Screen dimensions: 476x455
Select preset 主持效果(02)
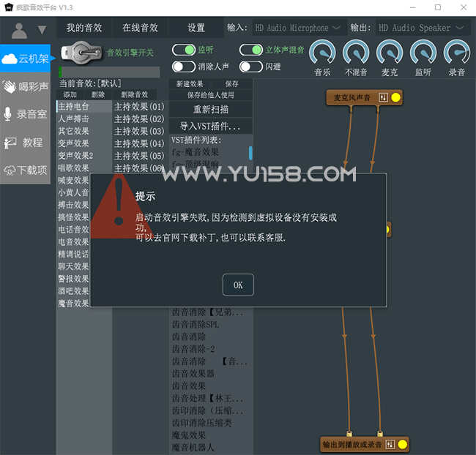pyautogui.click(x=139, y=119)
